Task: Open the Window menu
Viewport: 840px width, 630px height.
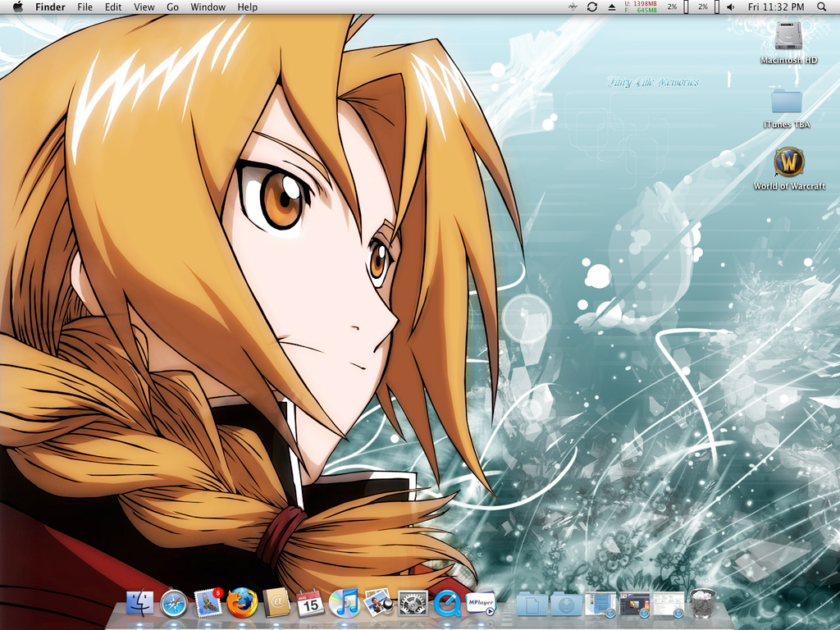Action: coord(208,7)
